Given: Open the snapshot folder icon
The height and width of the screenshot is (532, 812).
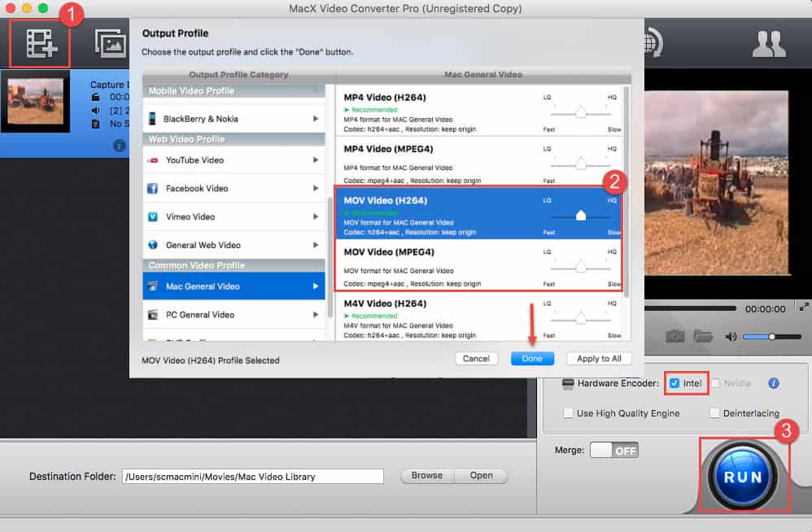Looking at the screenshot, I should pos(702,336).
